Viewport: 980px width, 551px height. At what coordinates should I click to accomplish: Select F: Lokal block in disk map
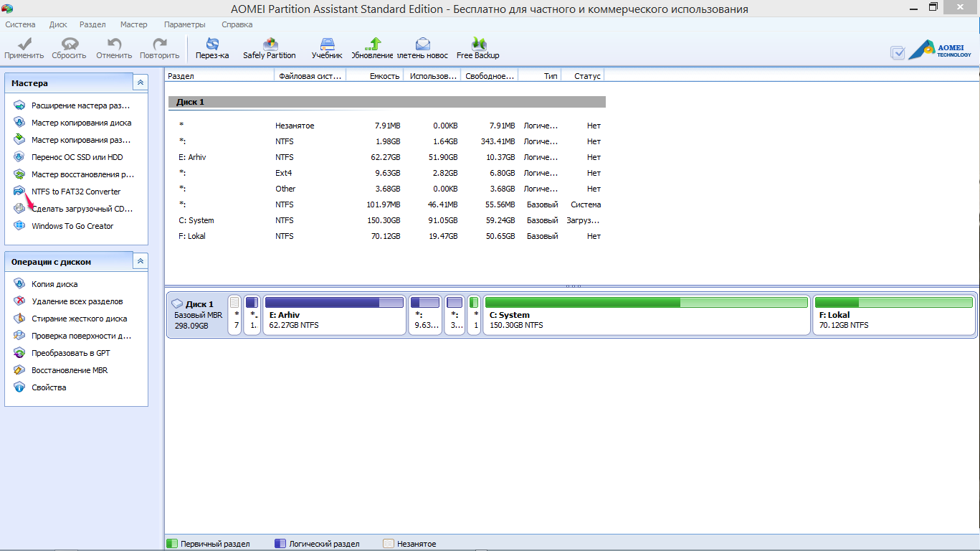click(x=894, y=314)
